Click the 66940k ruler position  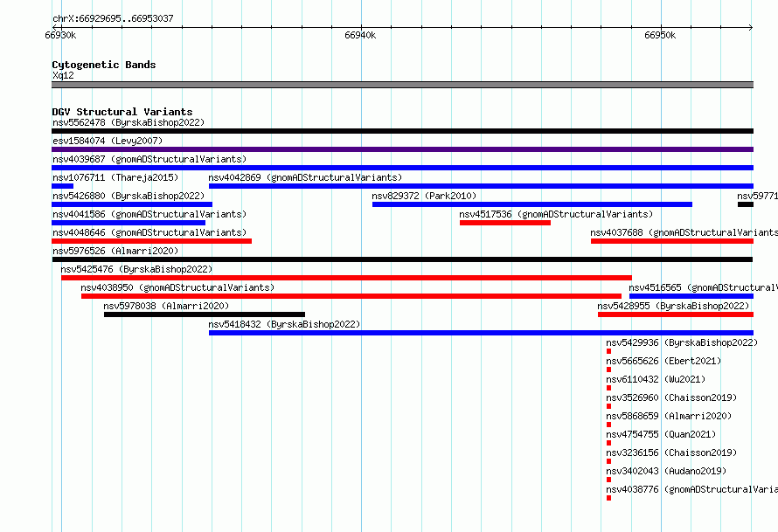click(x=360, y=35)
